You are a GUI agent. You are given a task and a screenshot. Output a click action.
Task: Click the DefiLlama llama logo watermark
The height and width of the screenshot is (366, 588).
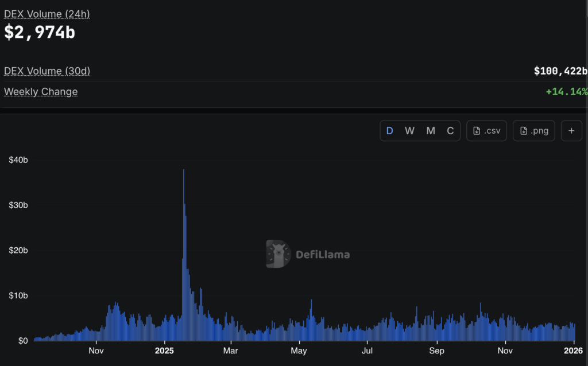tap(278, 254)
